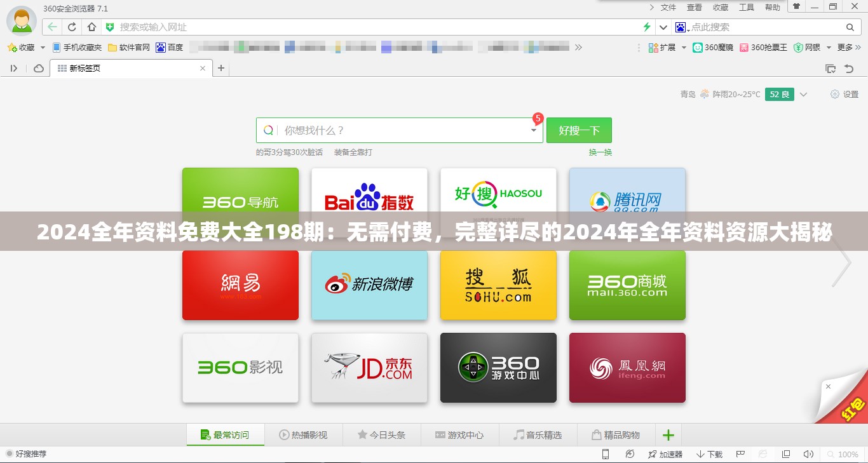Open 360魔镜 extension
This screenshot has width=868, height=463.
click(713, 47)
